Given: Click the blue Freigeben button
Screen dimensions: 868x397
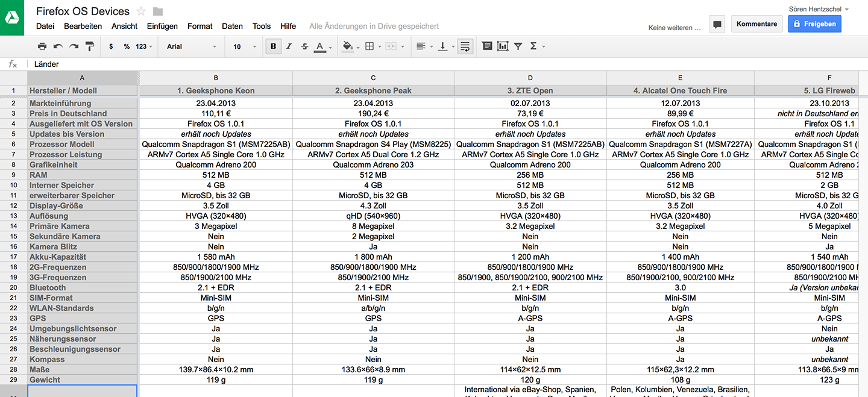Looking at the screenshot, I should (x=814, y=24).
